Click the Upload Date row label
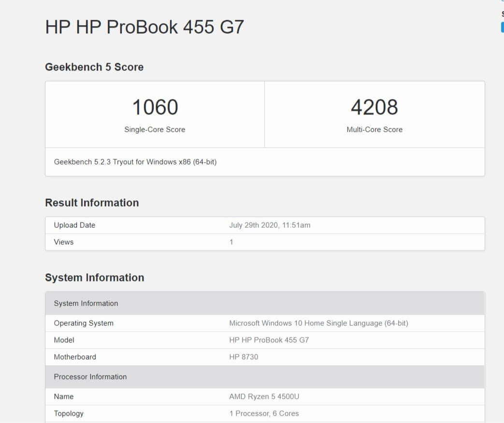The image size is (504, 423). pyautogui.click(x=74, y=225)
